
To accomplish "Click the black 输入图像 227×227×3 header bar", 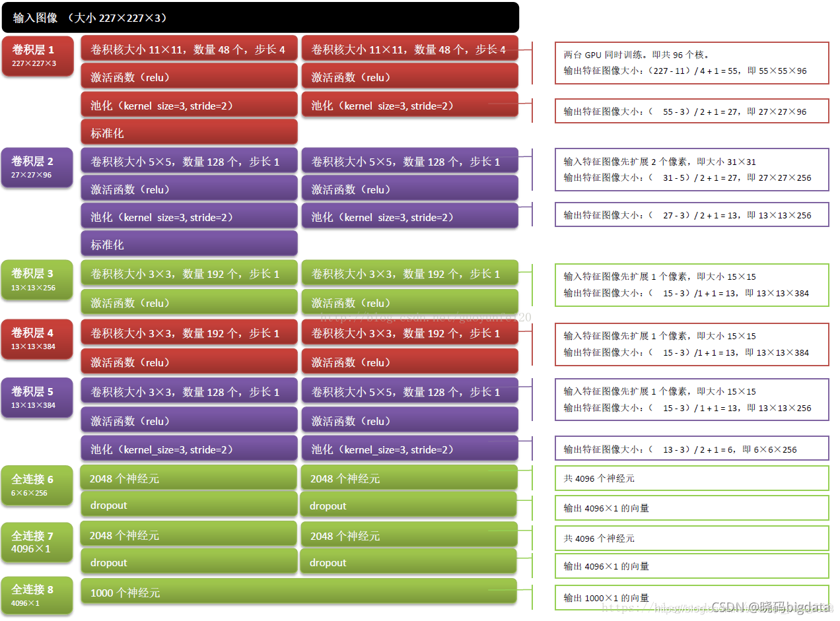I will click(x=261, y=18).
